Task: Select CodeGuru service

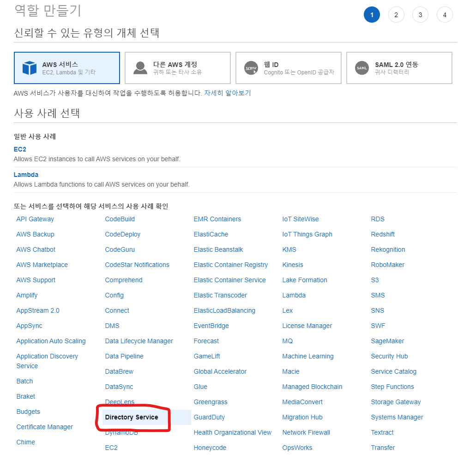Action: tap(120, 249)
